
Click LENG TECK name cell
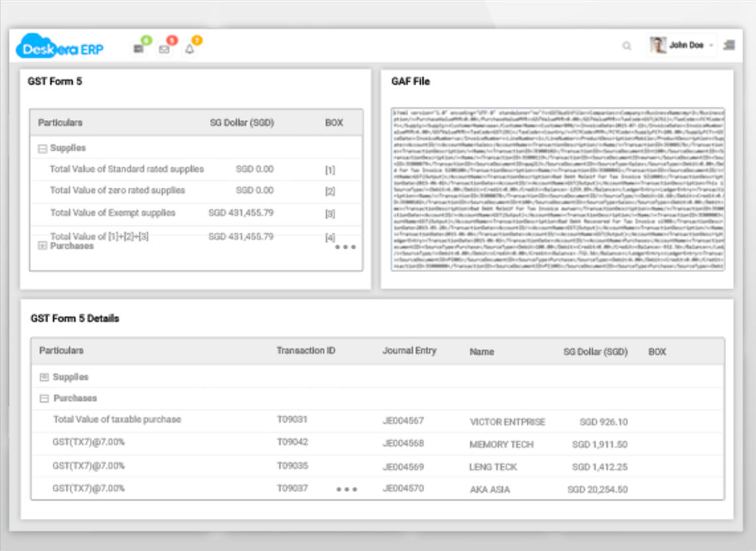493,467
